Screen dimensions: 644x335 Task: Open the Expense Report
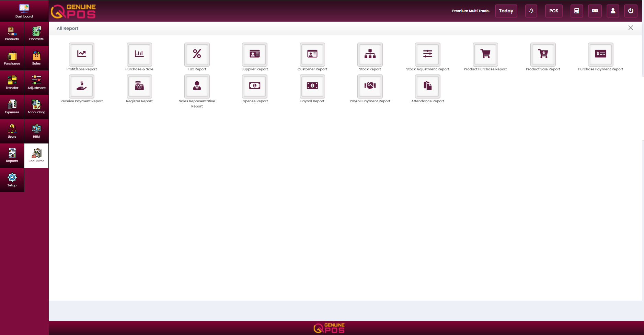tap(255, 86)
